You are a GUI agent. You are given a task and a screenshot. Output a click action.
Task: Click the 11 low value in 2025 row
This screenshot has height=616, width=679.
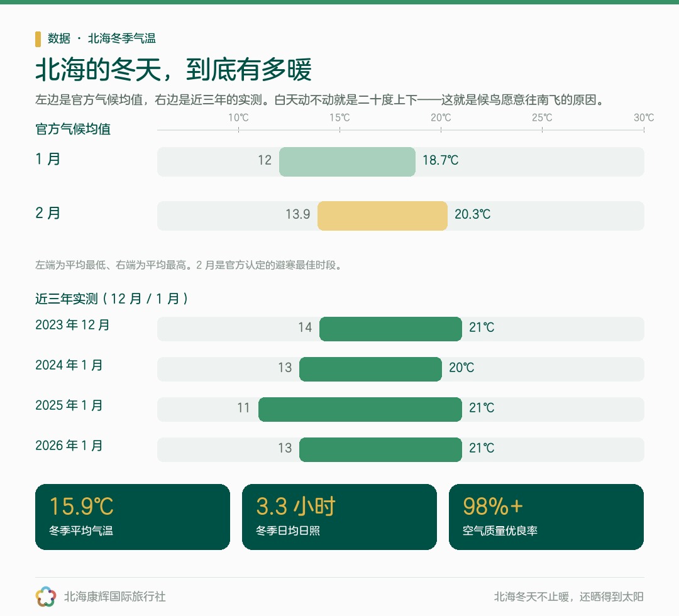(244, 408)
